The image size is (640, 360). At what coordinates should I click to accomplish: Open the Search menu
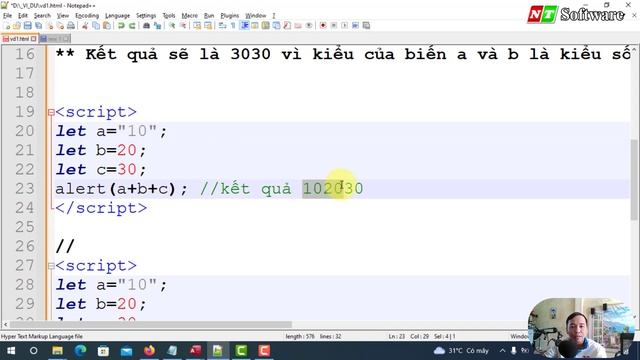42,16
